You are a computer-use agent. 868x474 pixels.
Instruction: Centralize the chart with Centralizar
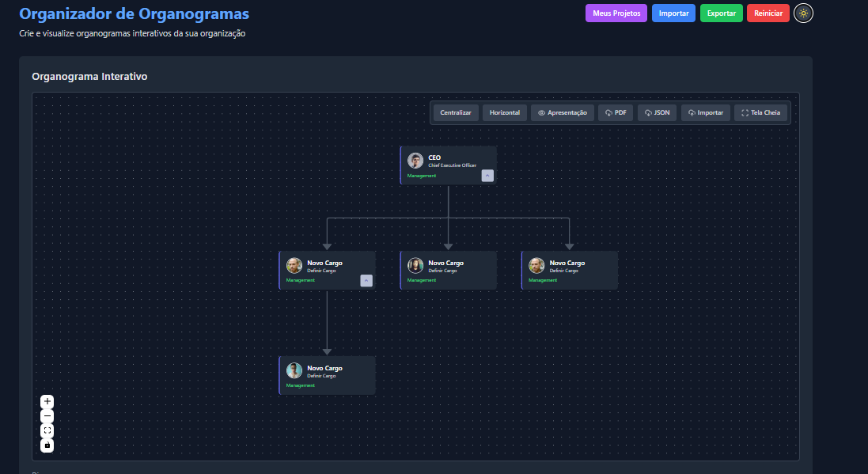point(455,112)
